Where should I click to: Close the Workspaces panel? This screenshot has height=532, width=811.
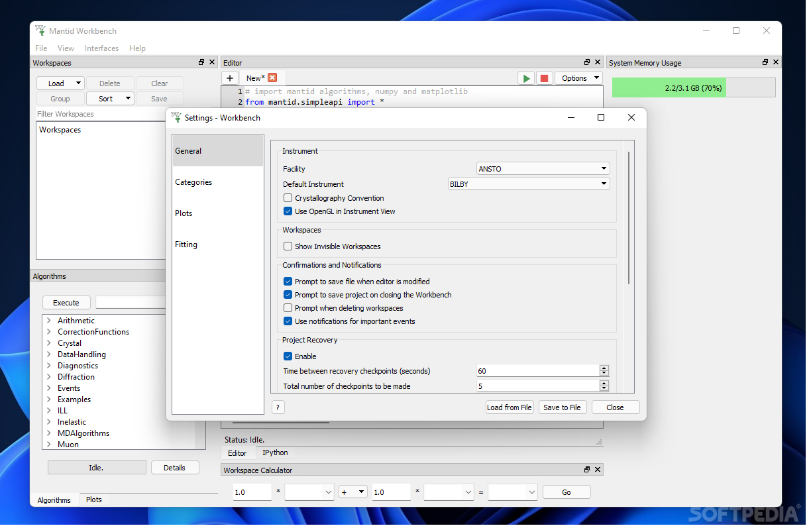tap(212, 62)
